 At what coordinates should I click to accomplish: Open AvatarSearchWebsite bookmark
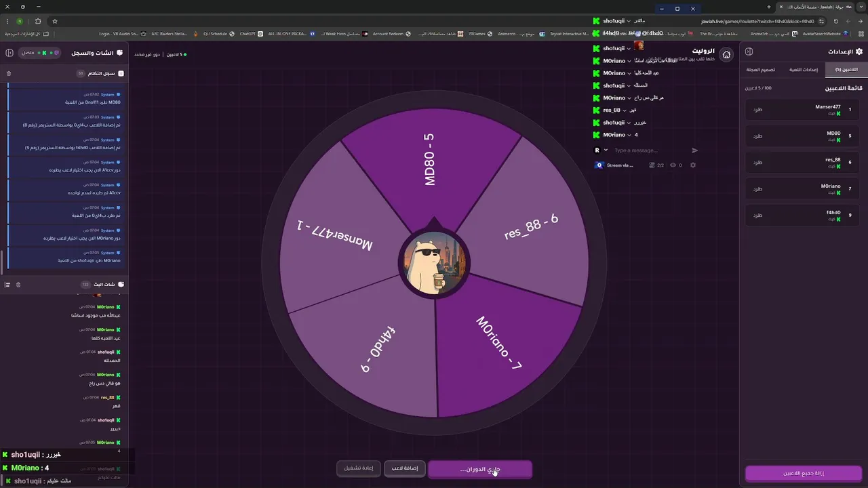click(x=821, y=33)
